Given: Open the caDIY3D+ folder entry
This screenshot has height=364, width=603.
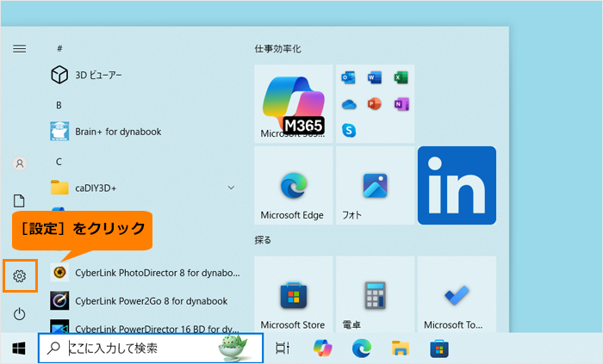Looking at the screenshot, I should point(143,188).
